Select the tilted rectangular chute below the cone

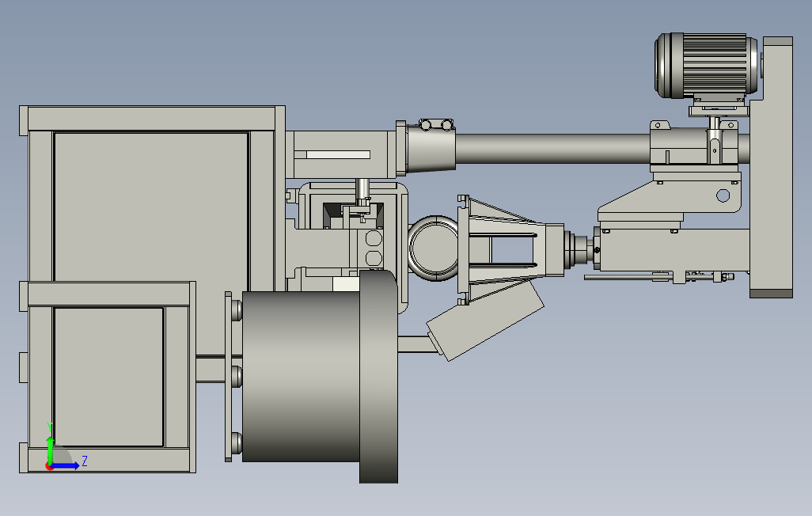(485, 320)
